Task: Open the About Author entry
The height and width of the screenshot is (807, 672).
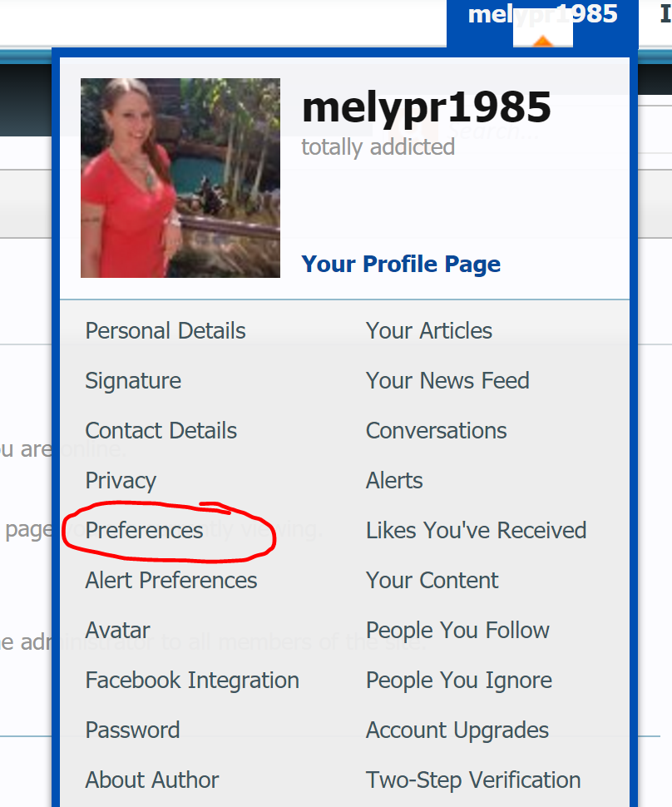Action: point(152,780)
